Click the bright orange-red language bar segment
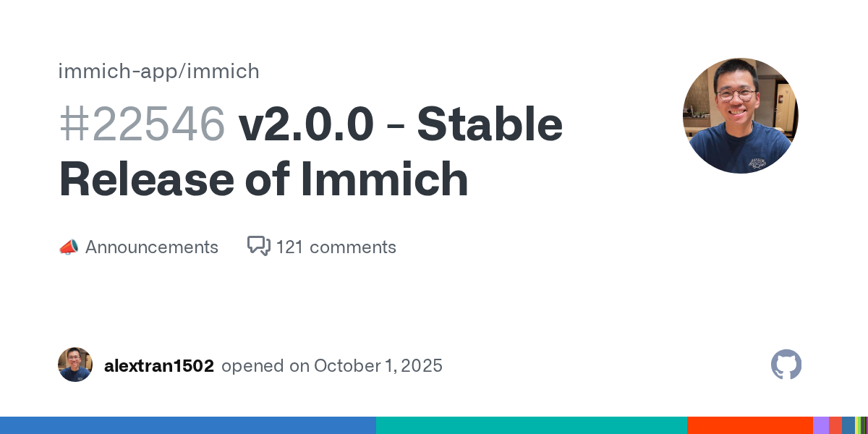Screen dimensions: 868x434 750,425
